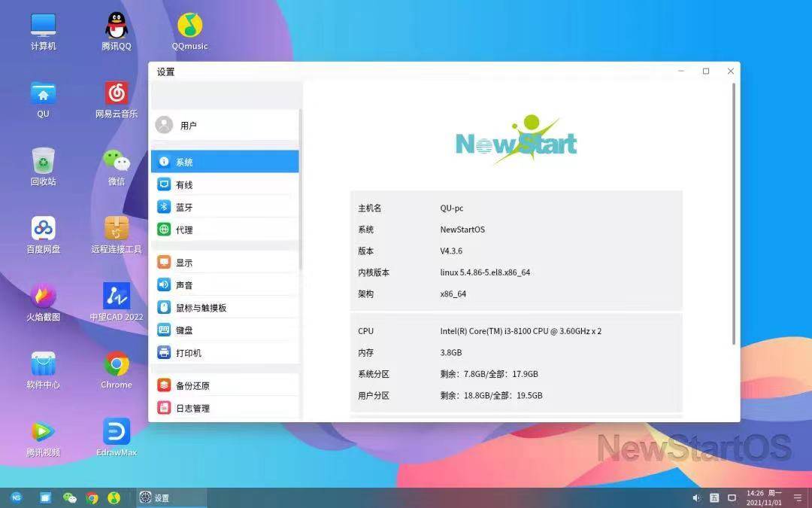
Task: Select the 设置 taskbar window button
Action: point(171,497)
